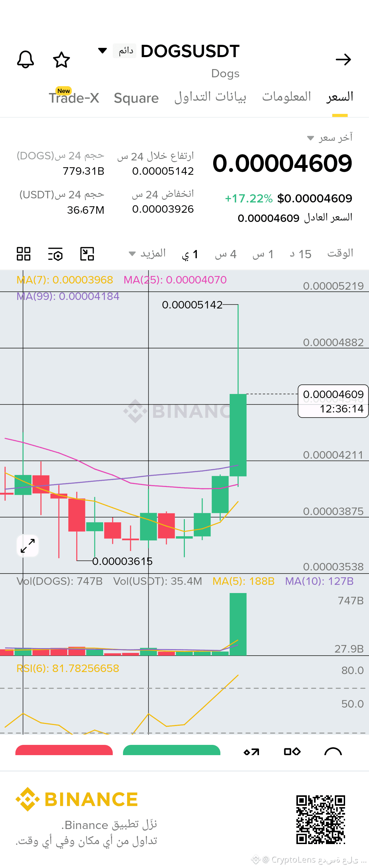Tap the Vol(DOGS): 747B label

[x=59, y=581]
